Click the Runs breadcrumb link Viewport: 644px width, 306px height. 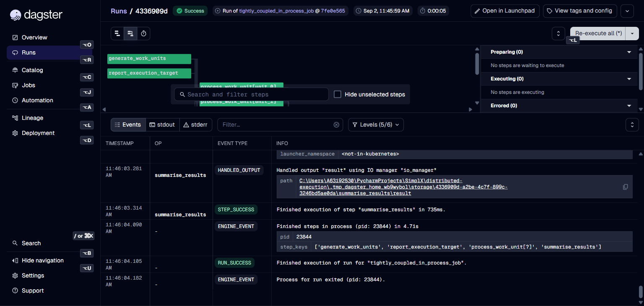[119, 11]
